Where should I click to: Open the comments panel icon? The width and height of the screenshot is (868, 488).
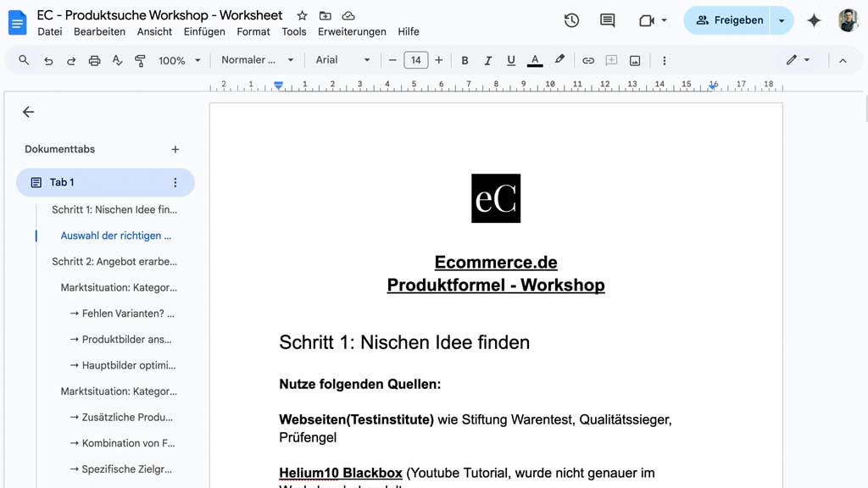[x=607, y=20]
